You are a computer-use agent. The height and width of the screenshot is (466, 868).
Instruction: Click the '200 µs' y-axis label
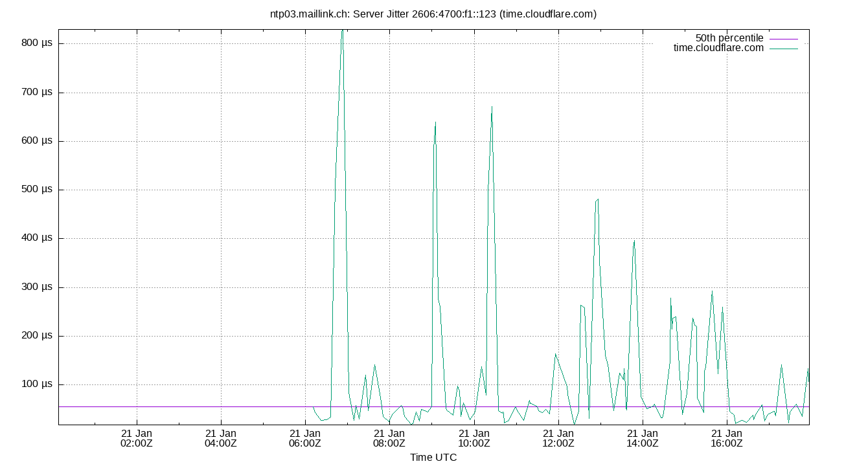pos(37,336)
